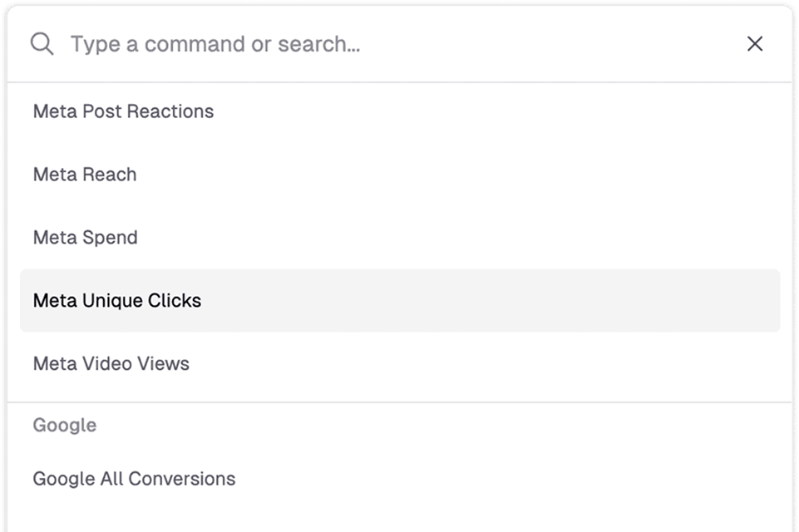
Task: Click the Meta Post Reactions entry
Action: pyautogui.click(x=123, y=111)
